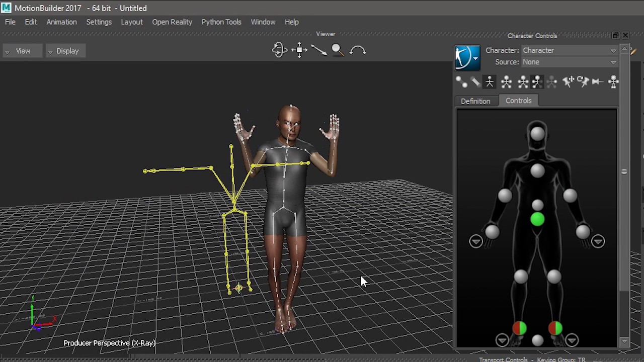The width and height of the screenshot is (644, 362).
Task: Click the Release All Pins icon
Action: coord(597,82)
